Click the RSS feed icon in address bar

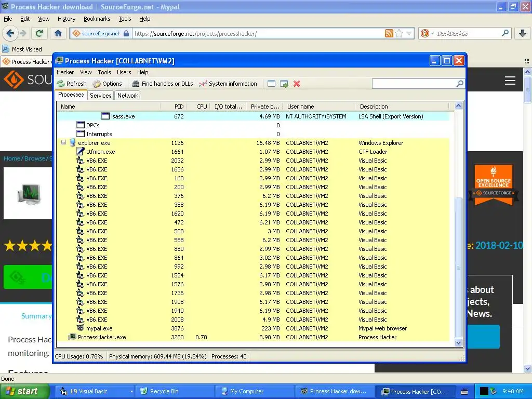click(389, 33)
